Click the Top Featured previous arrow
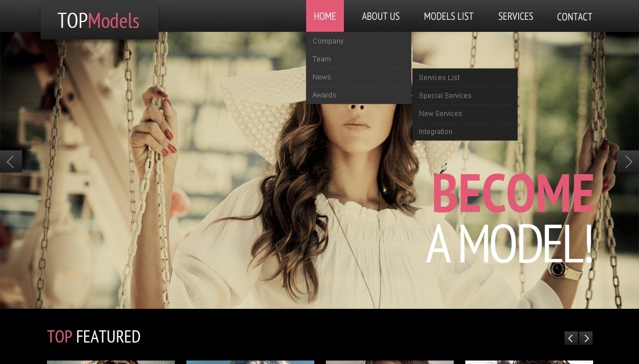The width and height of the screenshot is (639, 364). 571,338
